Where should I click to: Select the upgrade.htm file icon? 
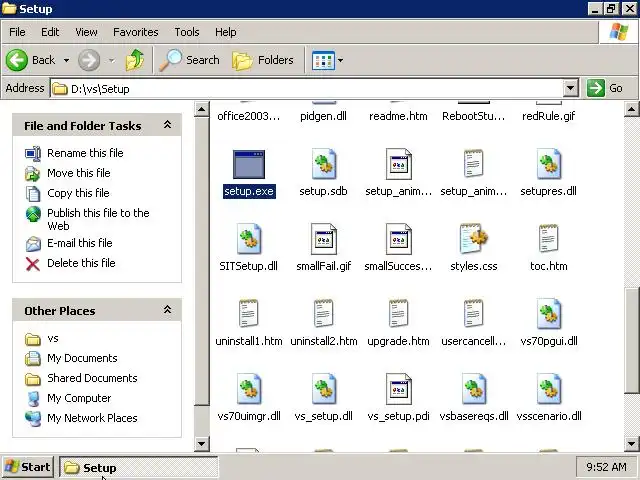click(398, 313)
